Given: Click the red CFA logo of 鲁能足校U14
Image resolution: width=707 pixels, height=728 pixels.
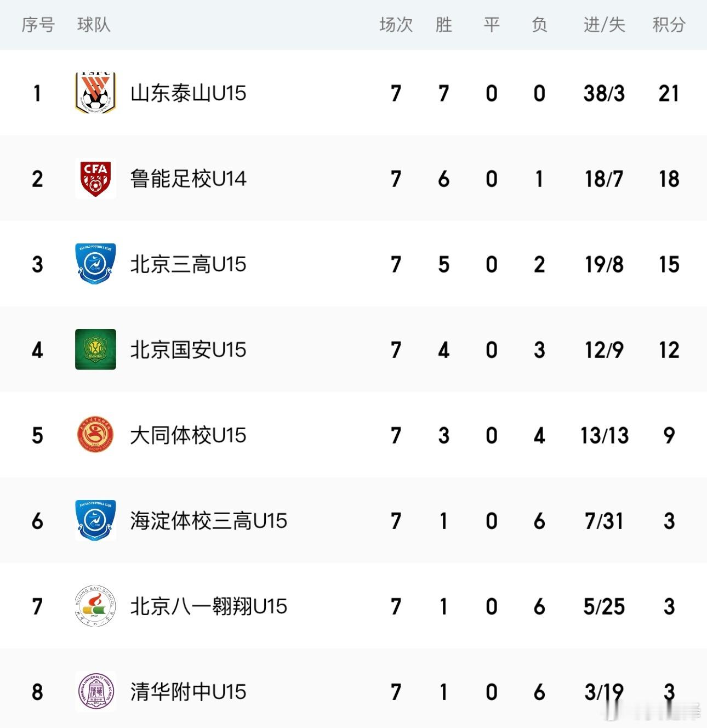Looking at the screenshot, I should (95, 179).
